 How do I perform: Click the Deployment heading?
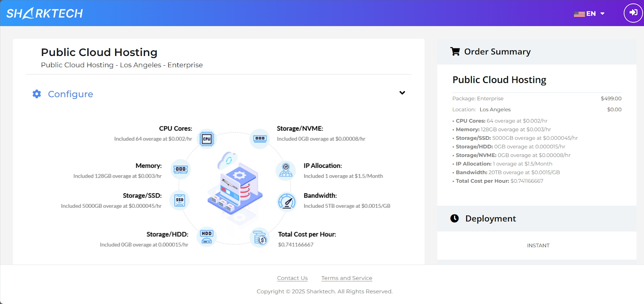click(x=490, y=218)
